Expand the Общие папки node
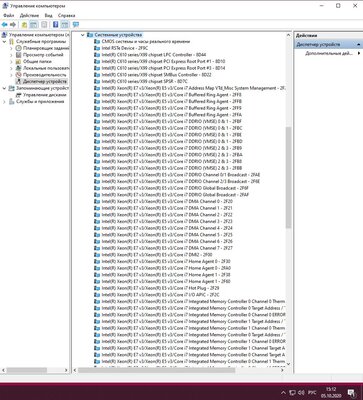 click(11, 62)
